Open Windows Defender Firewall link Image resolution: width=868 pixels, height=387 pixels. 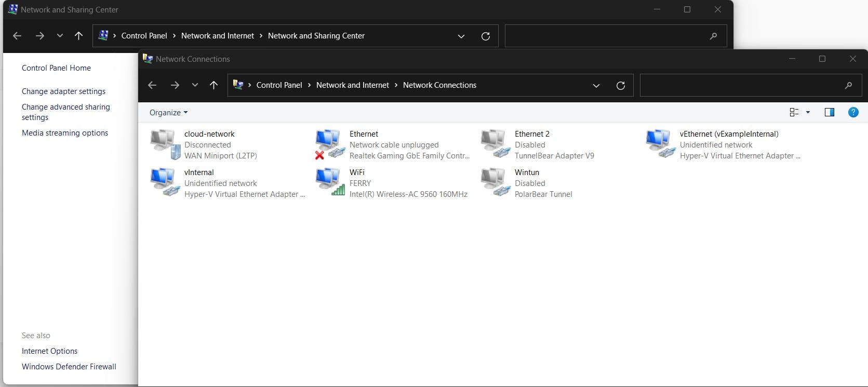(x=69, y=367)
